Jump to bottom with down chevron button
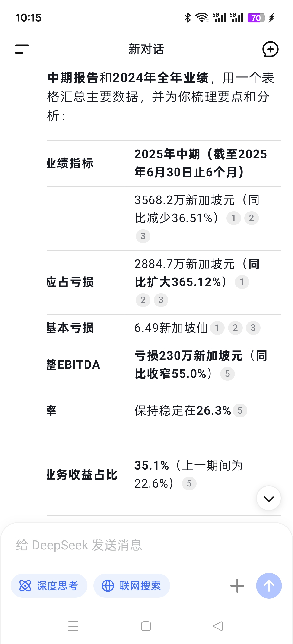 (269, 498)
